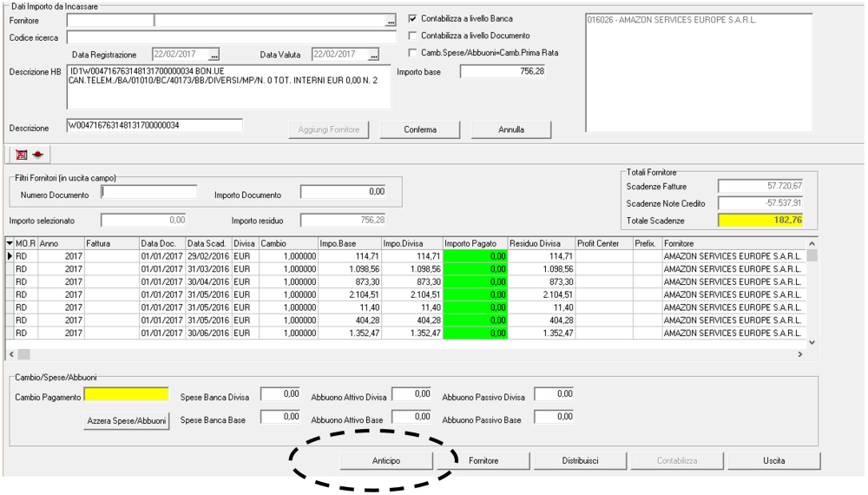Click the grid header triangle left of MO.R
This screenshot has width=868, height=495.
click(x=10, y=244)
